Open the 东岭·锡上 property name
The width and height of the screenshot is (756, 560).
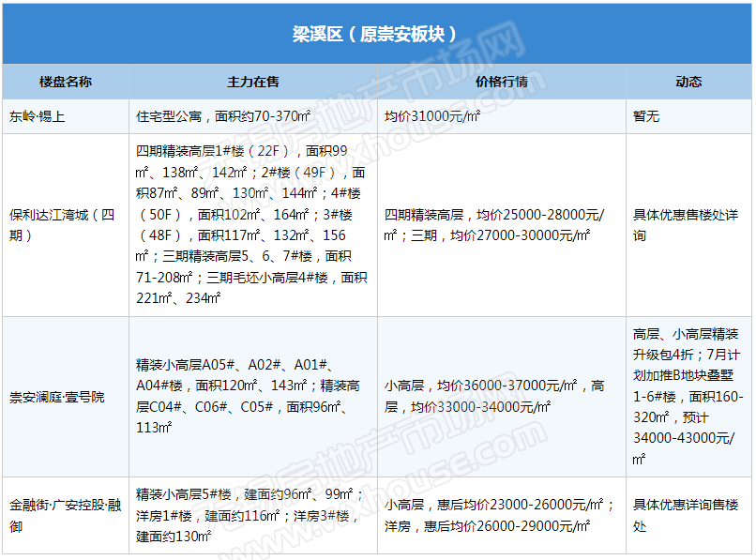click(38, 117)
